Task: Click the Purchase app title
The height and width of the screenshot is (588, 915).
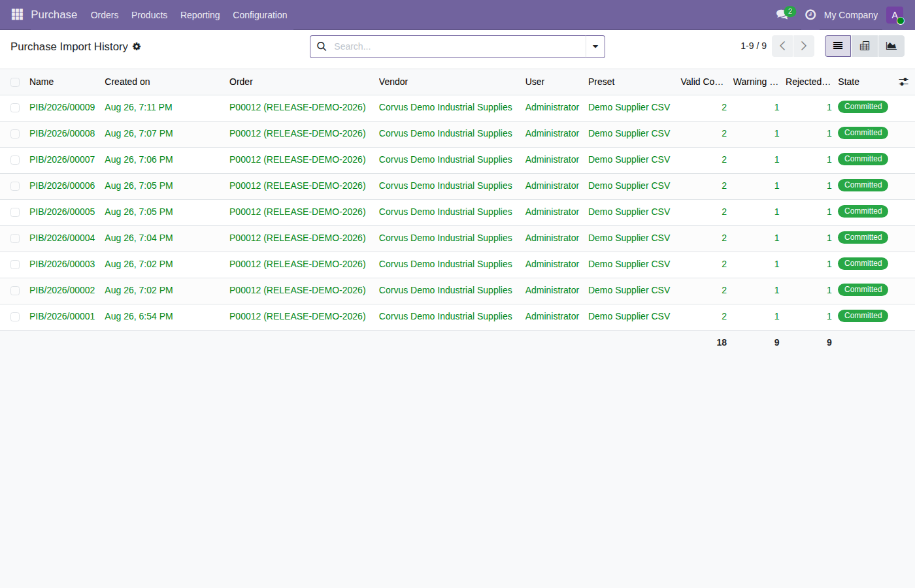Action: point(54,14)
